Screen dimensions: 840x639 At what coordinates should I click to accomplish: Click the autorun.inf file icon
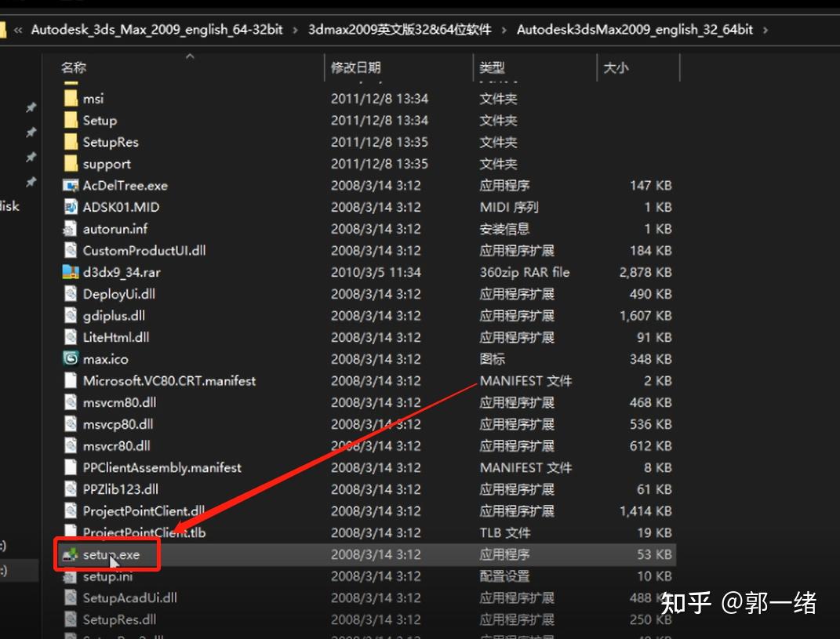tap(70, 229)
